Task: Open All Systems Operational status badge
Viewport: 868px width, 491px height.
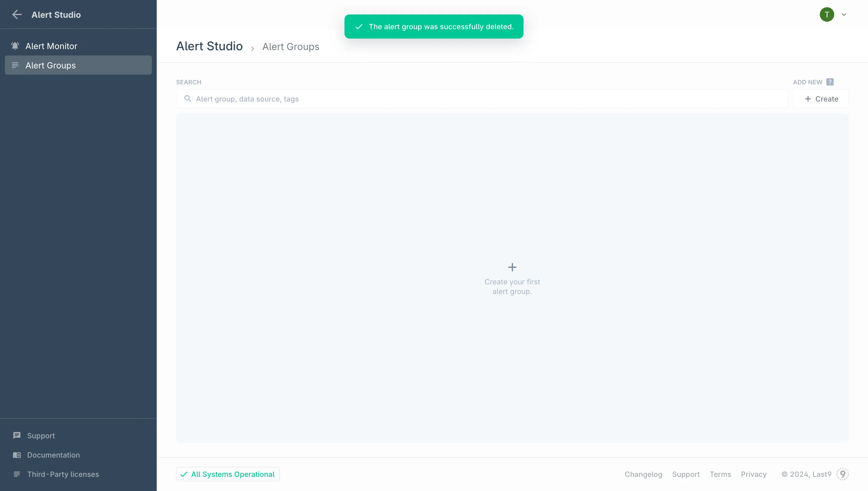Action: 228,474
